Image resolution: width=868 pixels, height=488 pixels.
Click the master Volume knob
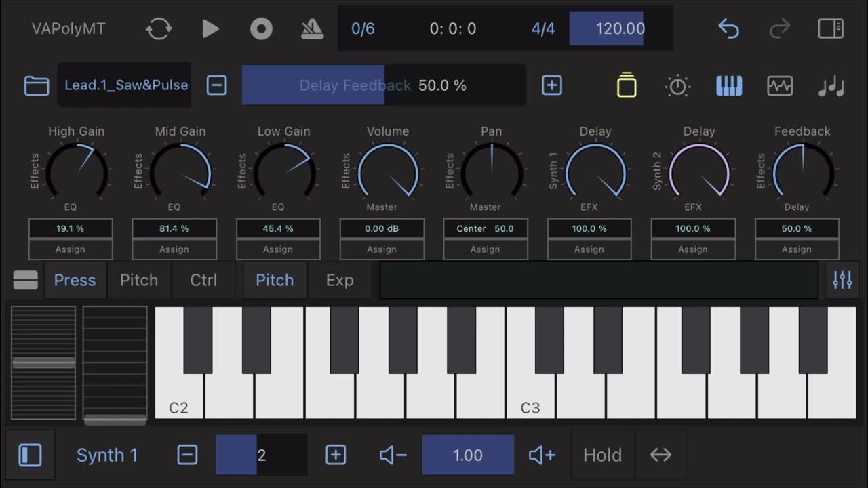(388, 171)
